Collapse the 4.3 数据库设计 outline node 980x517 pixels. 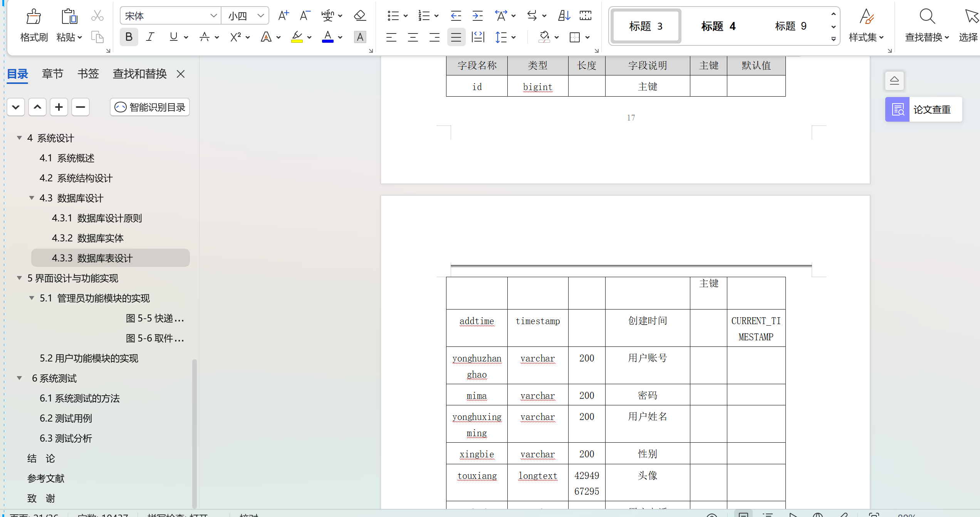click(x=32, y=198)
